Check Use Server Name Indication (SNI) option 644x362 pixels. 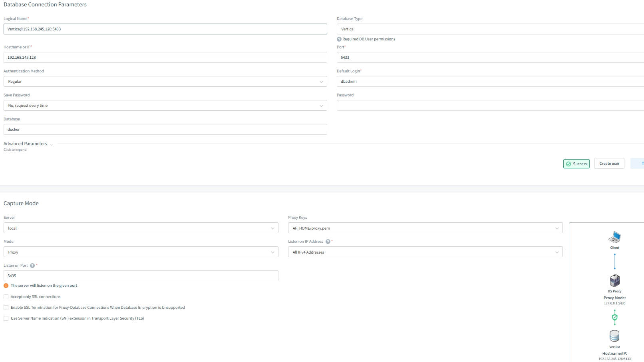pos(6,318)
